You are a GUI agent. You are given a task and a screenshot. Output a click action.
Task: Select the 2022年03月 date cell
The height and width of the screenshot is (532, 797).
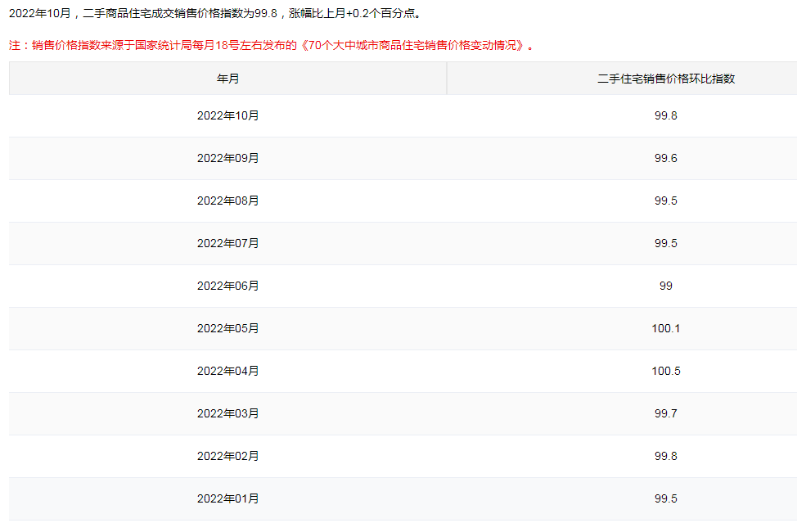click(227, 413)
